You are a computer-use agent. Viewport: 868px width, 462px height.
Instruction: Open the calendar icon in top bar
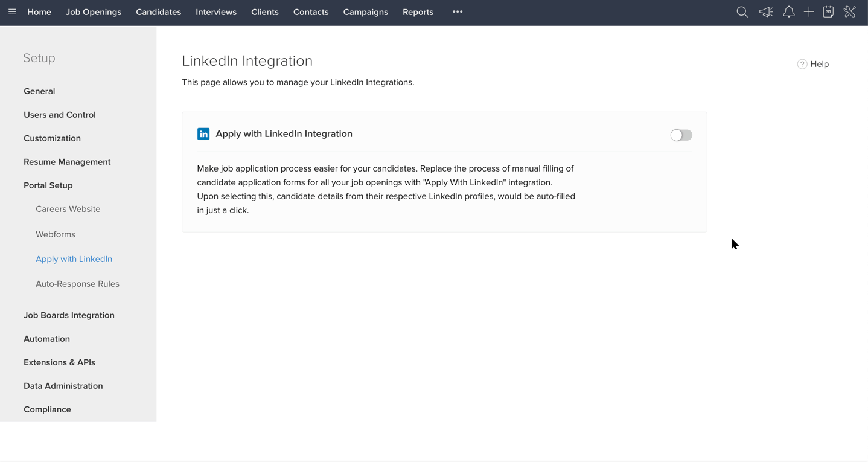coord(828,12)
